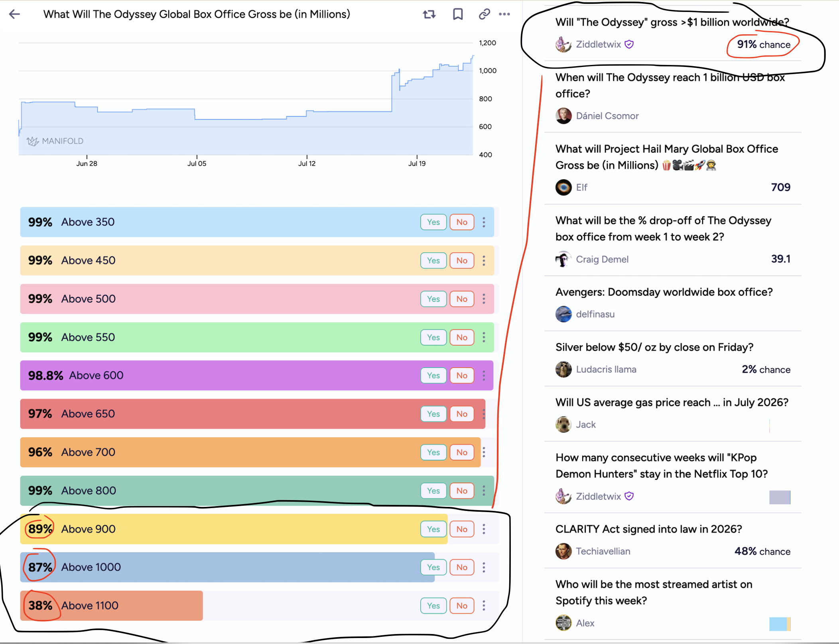Open Avengers: Doomsday worldwide box office question
Screen dimensions: 839x644
pos(664,292)
